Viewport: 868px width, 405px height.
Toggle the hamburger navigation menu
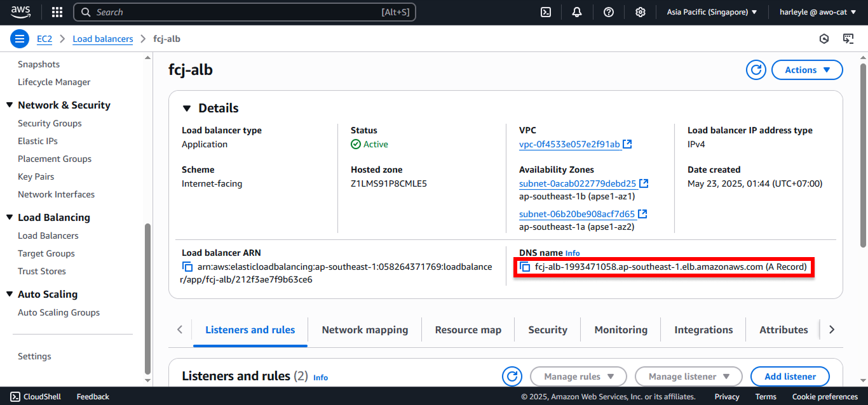coord(20,39)
